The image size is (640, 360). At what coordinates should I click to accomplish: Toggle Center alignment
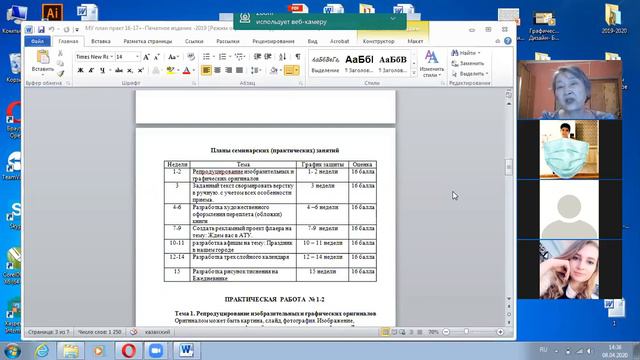(x=218, y=70)
